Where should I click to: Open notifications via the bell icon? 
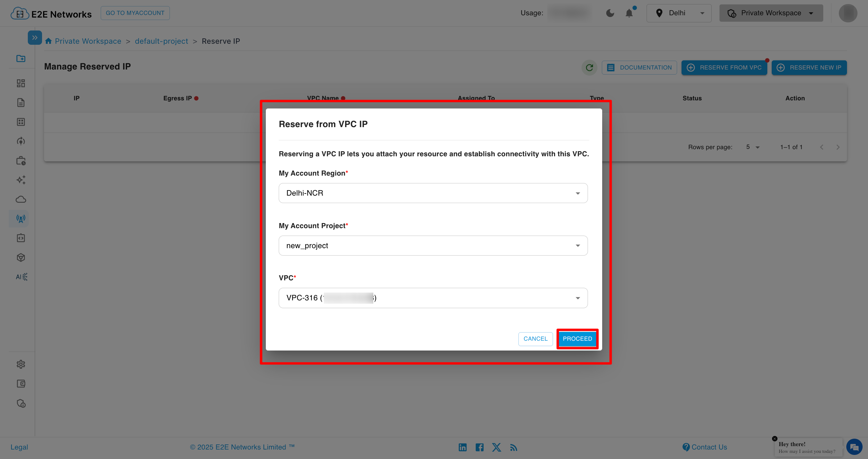click(x=629, y=13)
